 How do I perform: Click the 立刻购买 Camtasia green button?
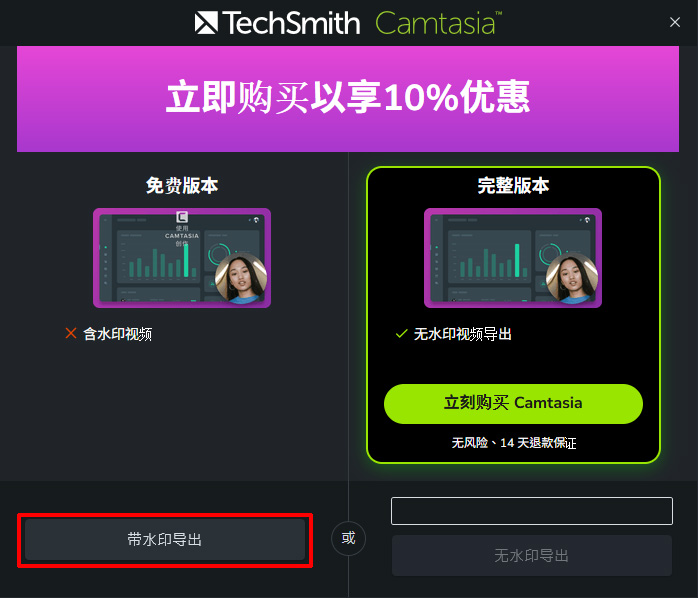pos(513,403)
